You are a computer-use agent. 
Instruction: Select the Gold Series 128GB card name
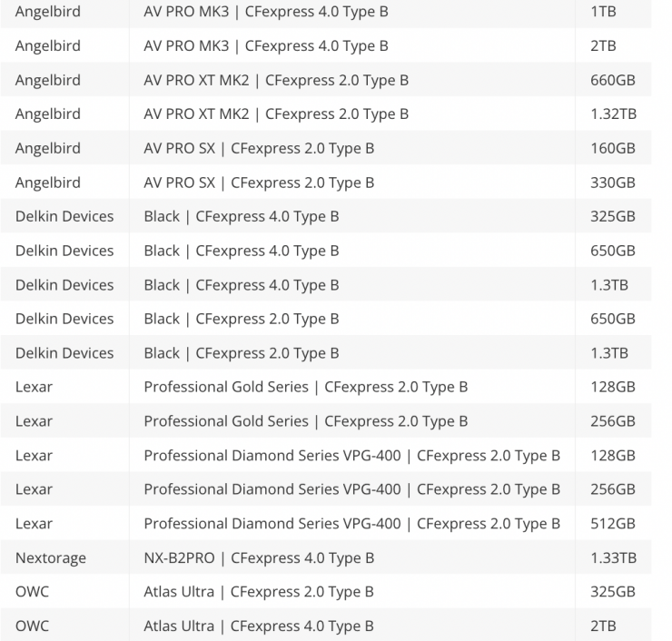[x=305, y=387]
